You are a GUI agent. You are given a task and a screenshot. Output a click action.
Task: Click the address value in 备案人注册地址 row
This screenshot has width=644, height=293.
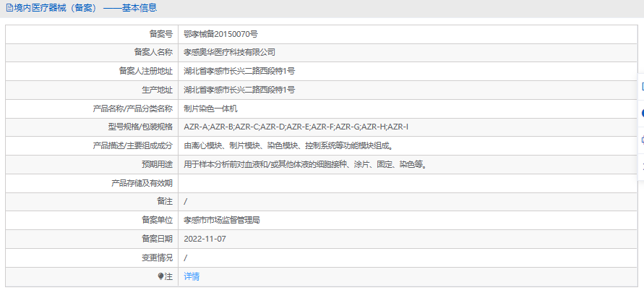coord(239,71)
